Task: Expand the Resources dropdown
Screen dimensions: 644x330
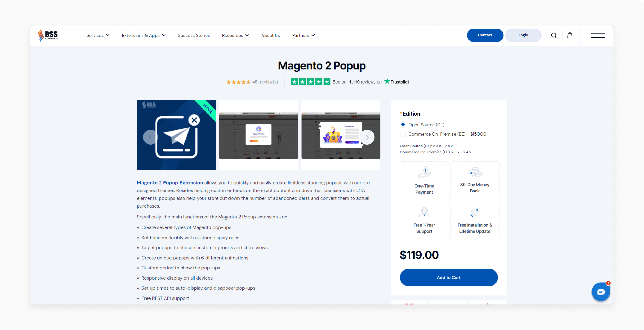Action: click(236, 35)
